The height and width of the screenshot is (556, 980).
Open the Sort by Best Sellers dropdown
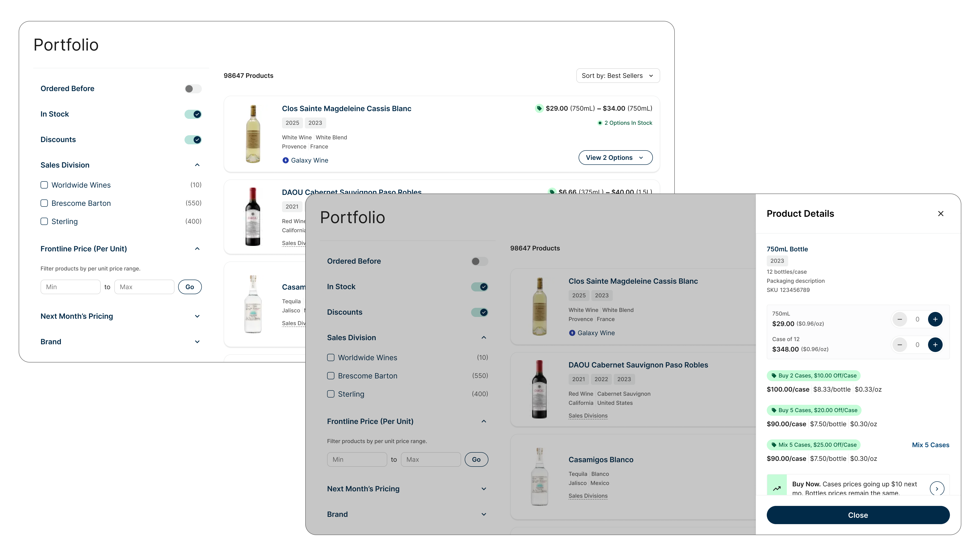[x=618, y=76]
